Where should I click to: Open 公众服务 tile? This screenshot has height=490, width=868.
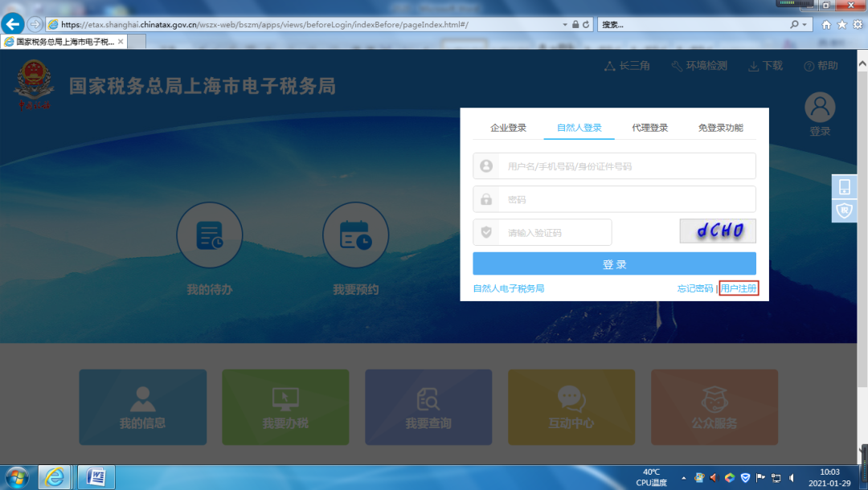pos(714,407)
